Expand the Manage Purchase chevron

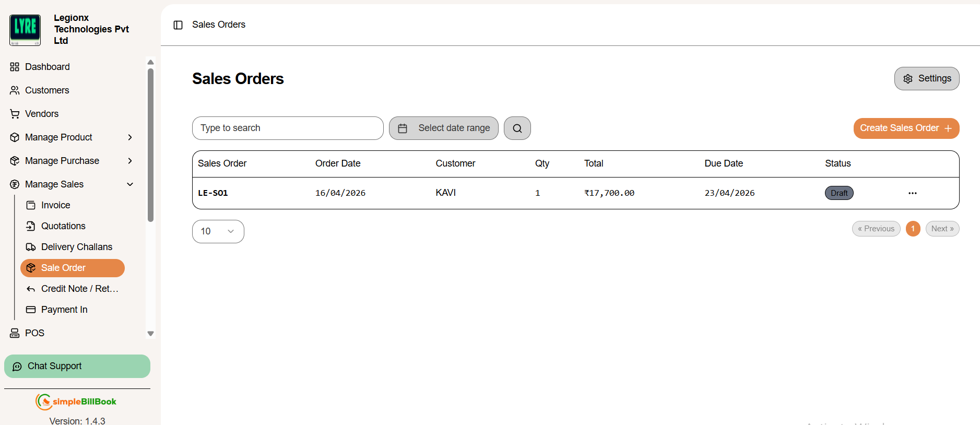click(x=130, y=161)
